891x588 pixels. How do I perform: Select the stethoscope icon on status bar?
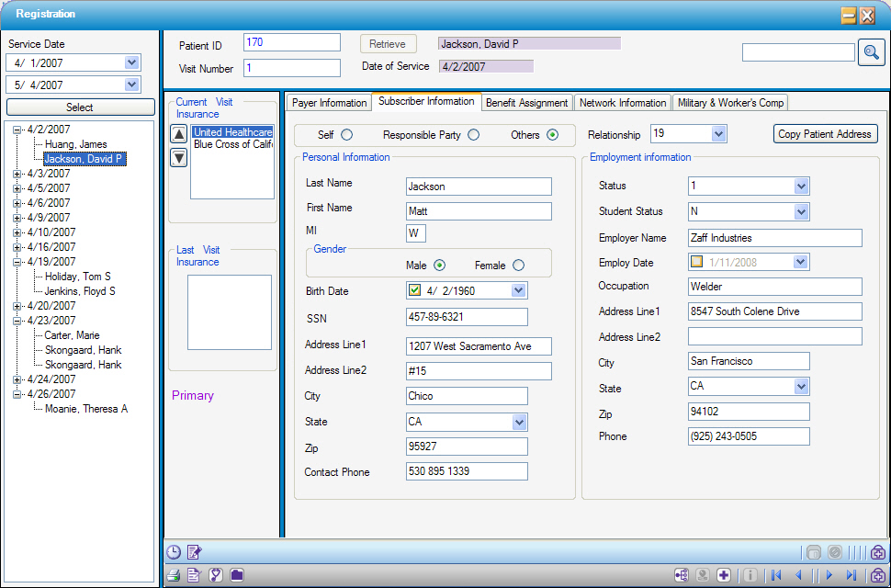215,574
